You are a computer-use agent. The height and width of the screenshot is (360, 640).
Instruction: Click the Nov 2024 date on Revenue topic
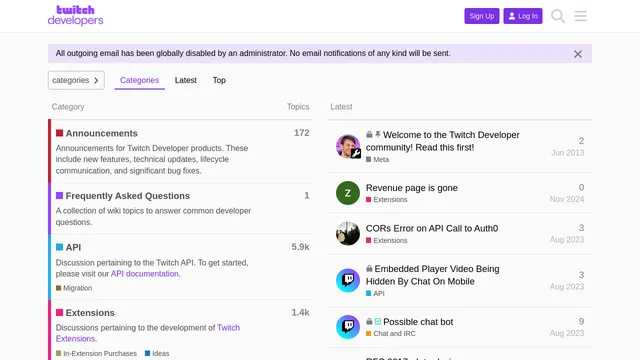click(x=567, y=199)
